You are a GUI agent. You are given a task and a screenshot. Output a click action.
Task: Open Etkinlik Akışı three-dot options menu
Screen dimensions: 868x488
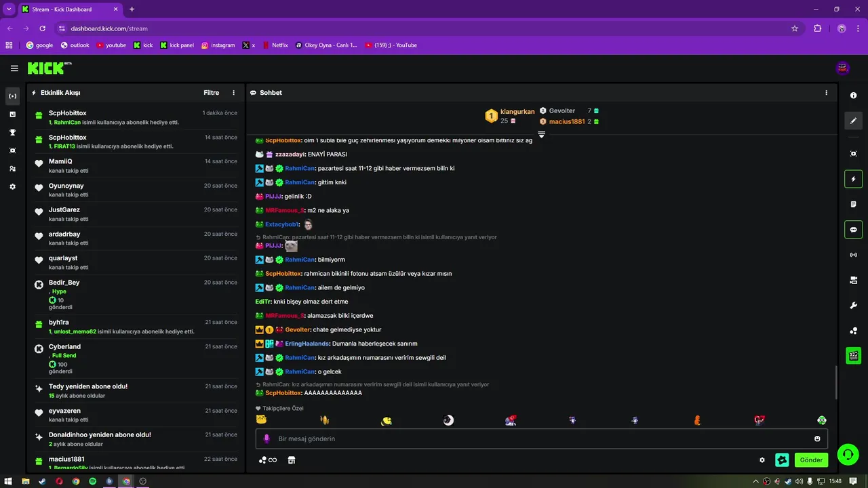(234, 93)
